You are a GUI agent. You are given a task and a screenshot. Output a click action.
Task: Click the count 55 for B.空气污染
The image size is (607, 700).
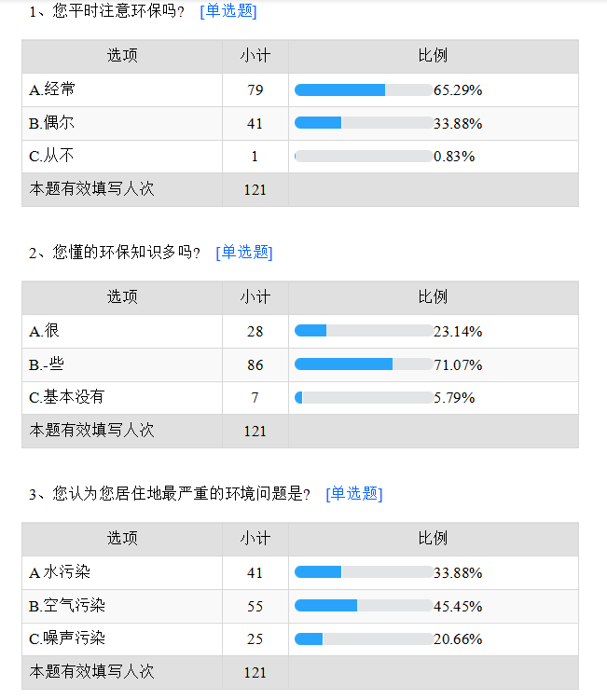255,606
